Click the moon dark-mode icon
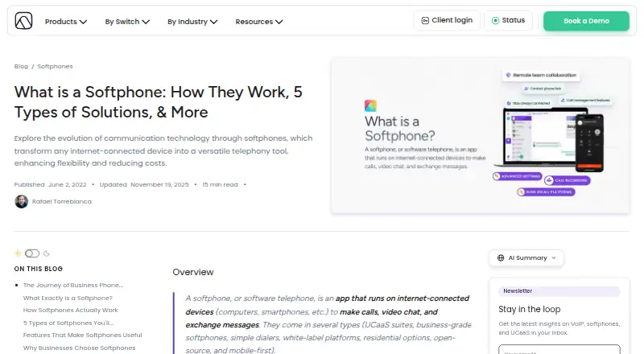Viewport: 644px width, 354px height. [x=47, y=253]
